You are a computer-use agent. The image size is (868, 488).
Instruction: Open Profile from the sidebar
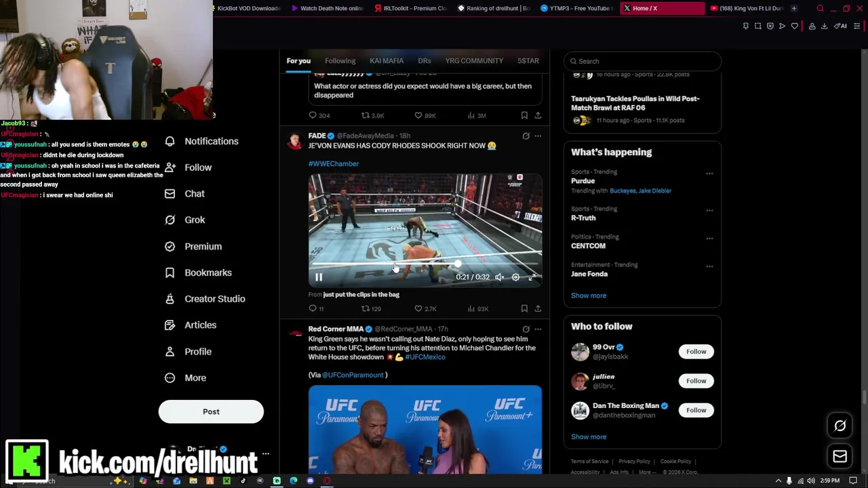click(188, 352)
